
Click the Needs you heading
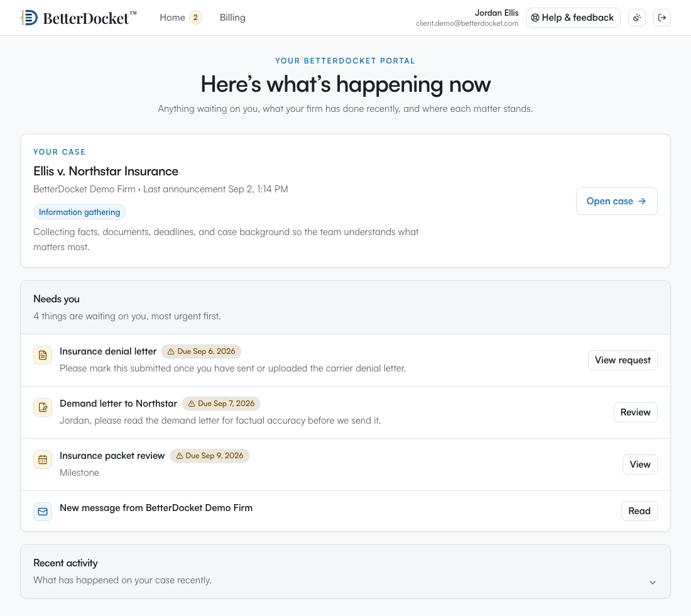pos(57,299)
